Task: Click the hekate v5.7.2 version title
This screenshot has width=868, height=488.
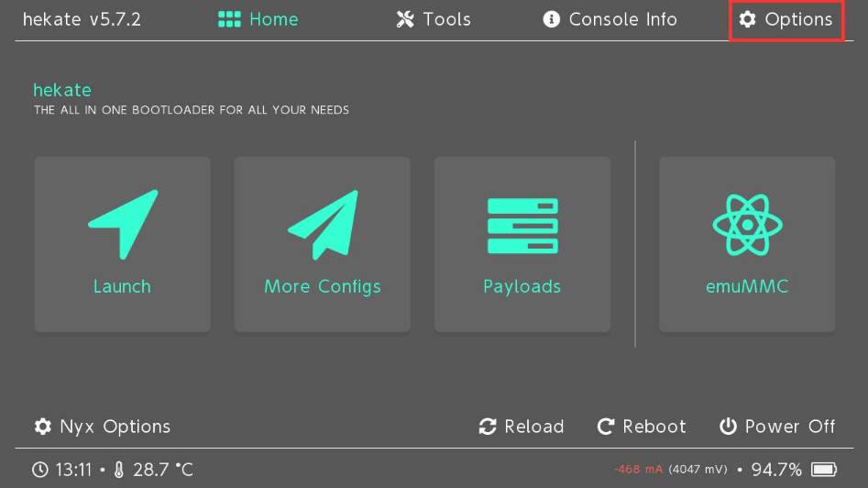Action: click(82, 19)
